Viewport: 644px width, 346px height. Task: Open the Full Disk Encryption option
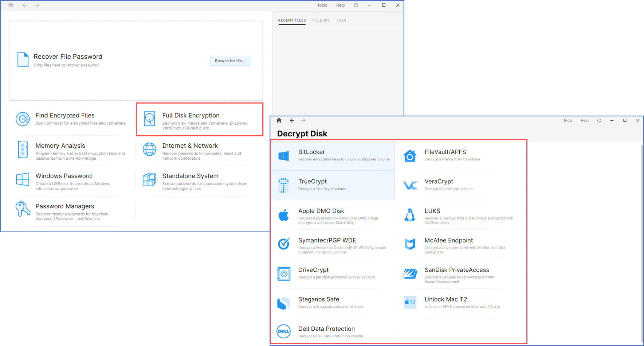click(200, 120)
